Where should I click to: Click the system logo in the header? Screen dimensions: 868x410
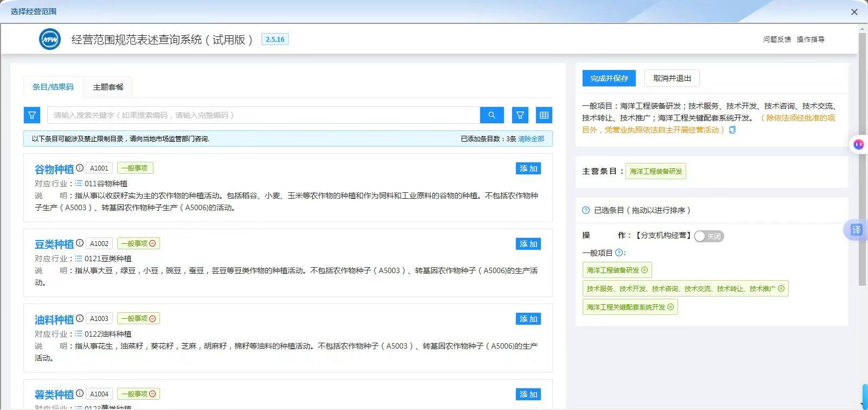[50, 39]
